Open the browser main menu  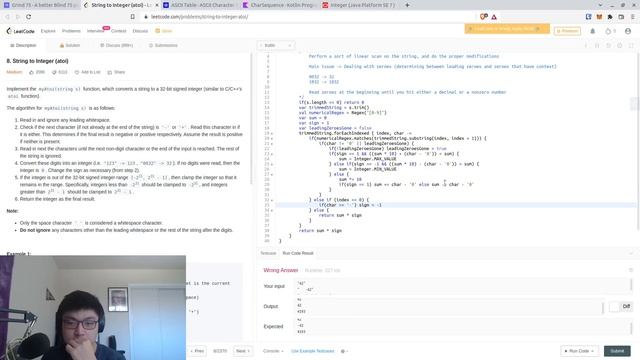pyautogui.click(x=633, y=17)
